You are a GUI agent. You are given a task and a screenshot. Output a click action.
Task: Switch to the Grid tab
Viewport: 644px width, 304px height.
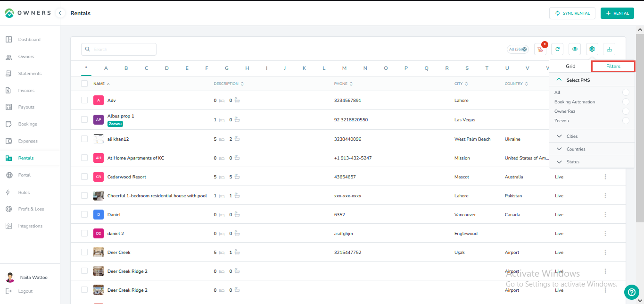click(570, 67)
